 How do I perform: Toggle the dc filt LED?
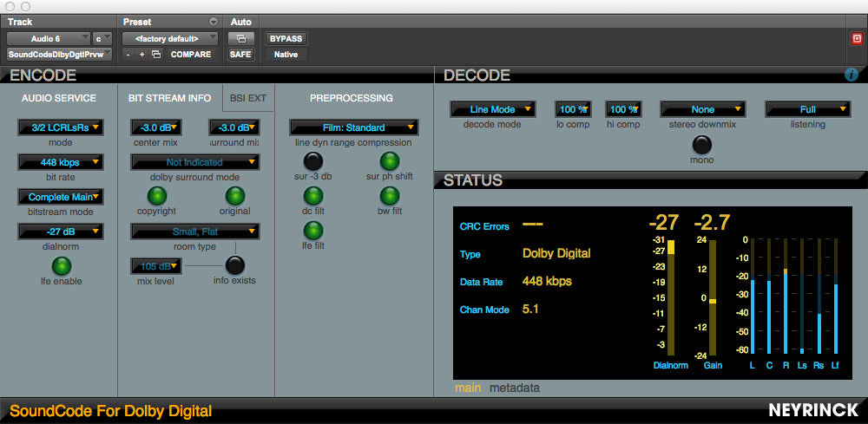point(312,196)
